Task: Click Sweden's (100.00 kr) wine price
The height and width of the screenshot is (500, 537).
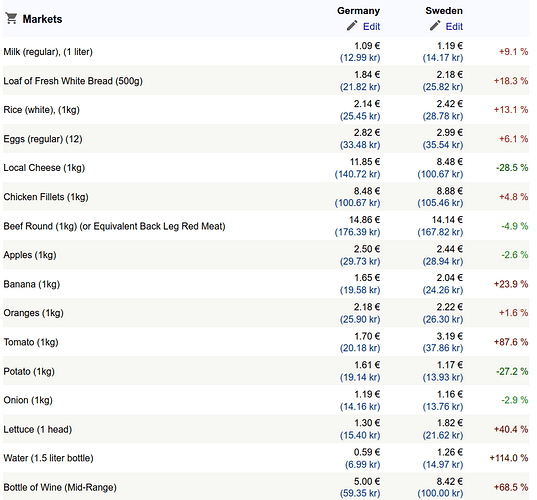Action: 440,493
